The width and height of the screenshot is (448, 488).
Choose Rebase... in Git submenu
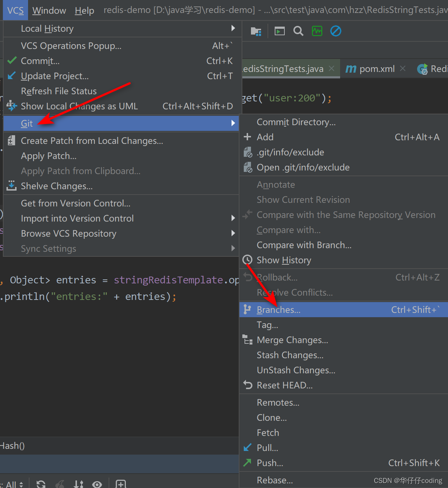344,480
